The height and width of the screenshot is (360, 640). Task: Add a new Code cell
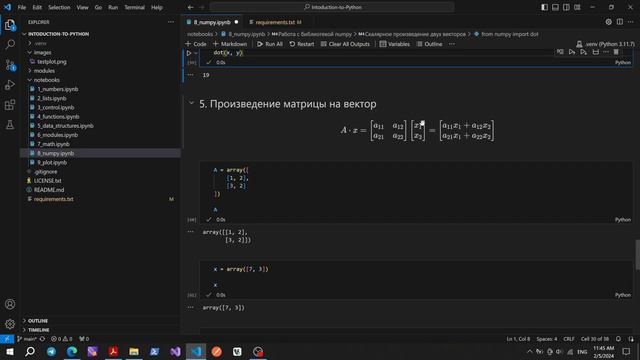pyautogui.click(x=196, y=44)
